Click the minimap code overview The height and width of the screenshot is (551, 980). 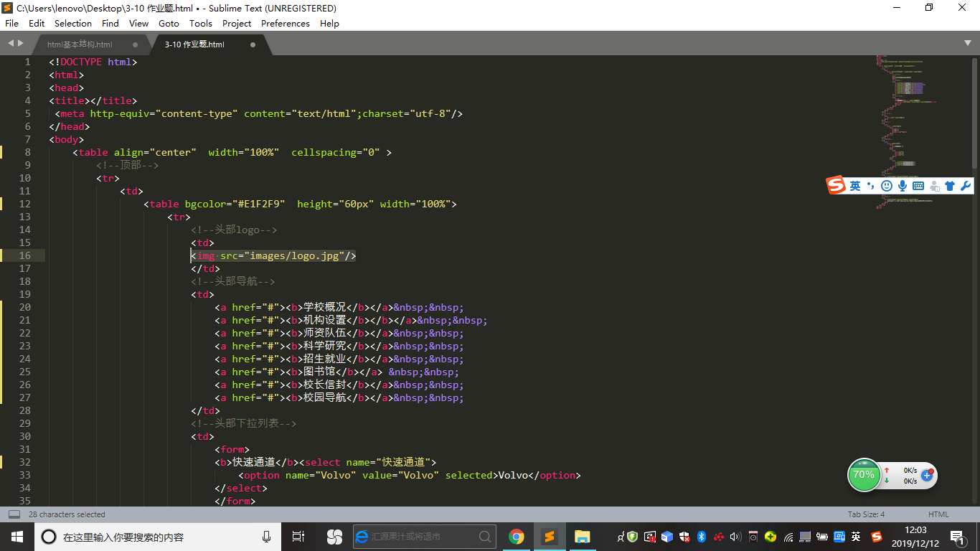click(x=908, y=133)
